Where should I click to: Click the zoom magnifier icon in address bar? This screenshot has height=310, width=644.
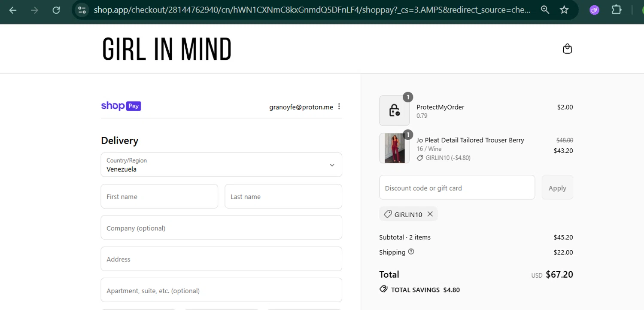click(545, 10)
